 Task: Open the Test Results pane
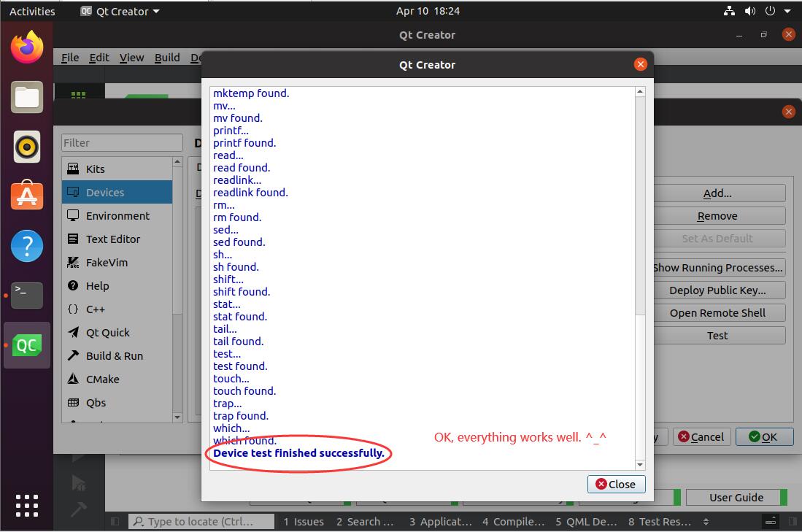(x=660, y=522)
